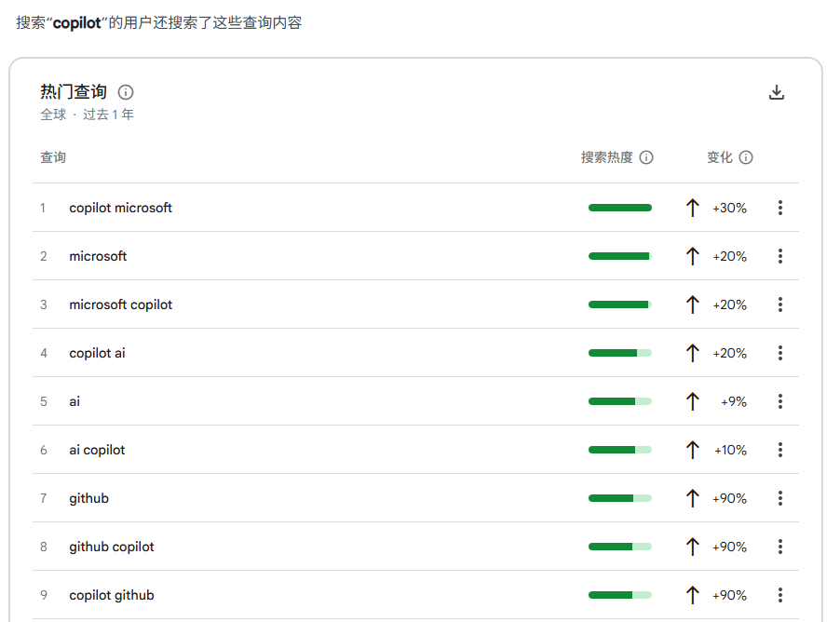The height and width of the screenshot is (622, 840).
Task: Open more options for ai copilot row
Action: pyautogui.click(x=780, y=450)
